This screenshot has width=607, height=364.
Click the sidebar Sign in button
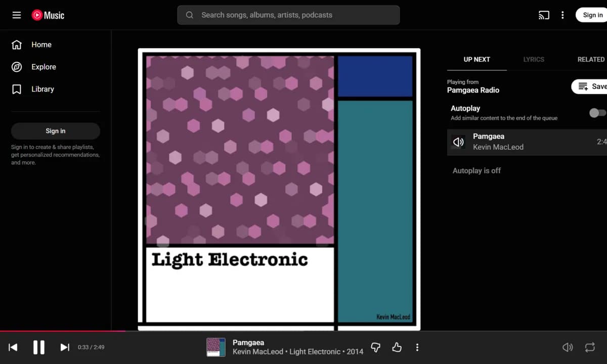(56, 131)
